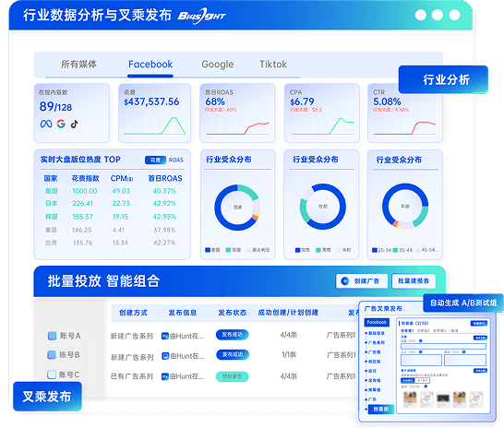Click the 韩国 row country cell

point(52,217)
